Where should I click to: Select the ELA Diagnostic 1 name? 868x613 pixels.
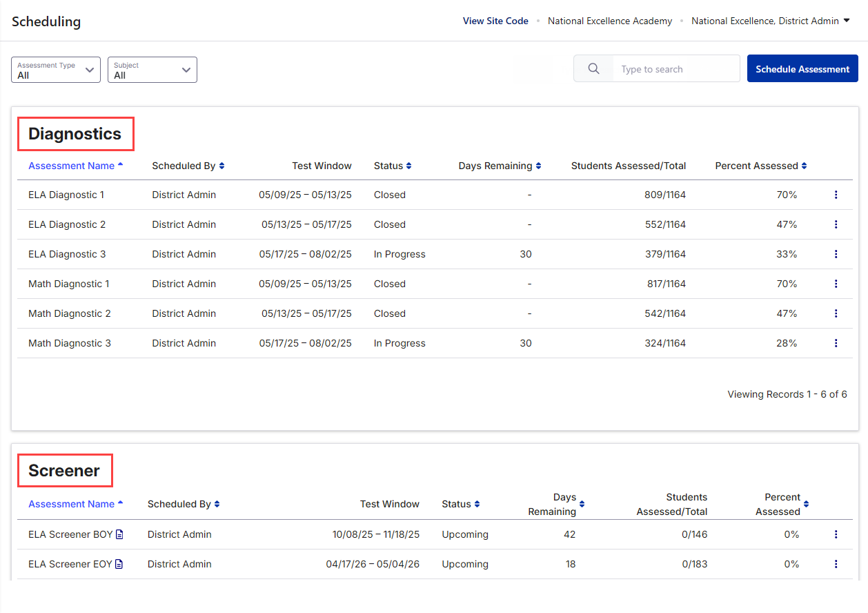point(66,195)
